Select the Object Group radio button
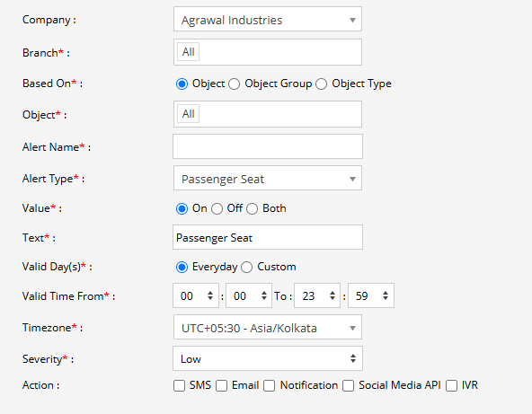This screenshot has width=532, height=414. [x=235, y=84]
